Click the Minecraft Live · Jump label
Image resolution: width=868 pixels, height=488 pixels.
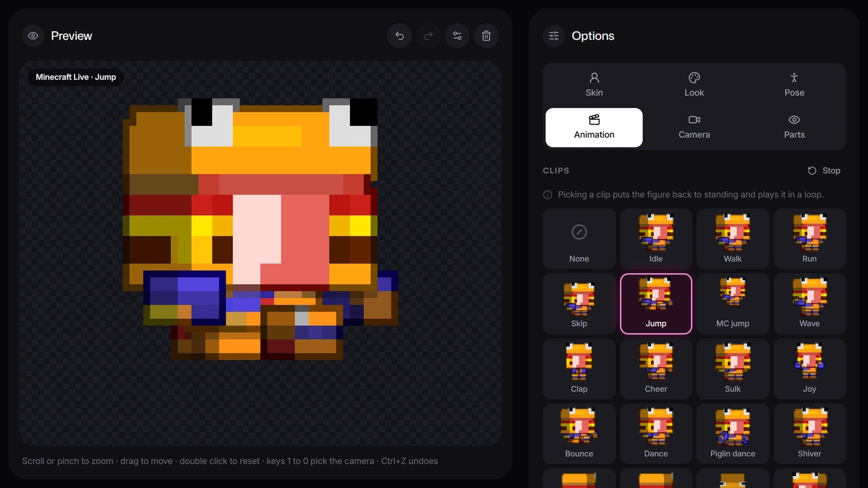tap(76, 77)
